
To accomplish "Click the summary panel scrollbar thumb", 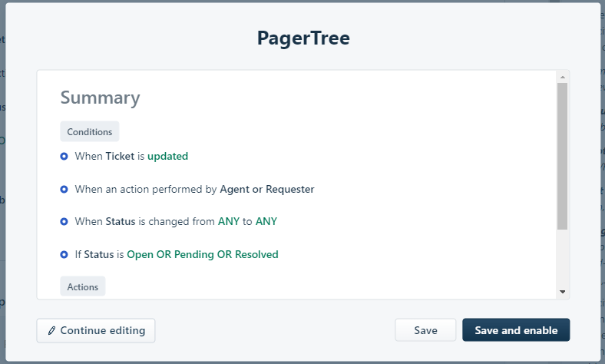I will (x=562, y=156).
